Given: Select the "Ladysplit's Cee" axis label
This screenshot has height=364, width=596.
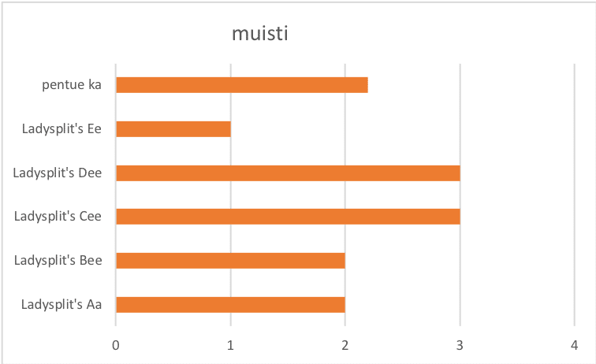Looking at the screenshot, I should point(58,216).
